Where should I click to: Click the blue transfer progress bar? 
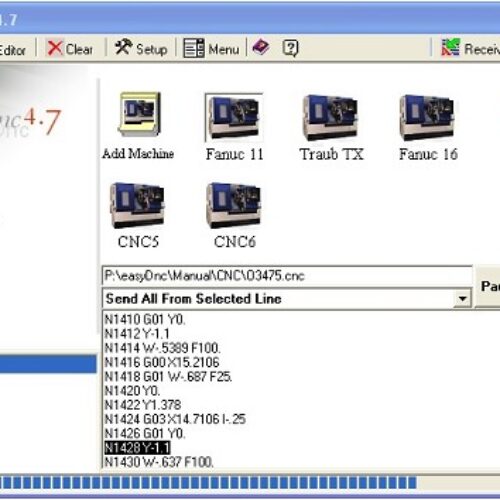(x=208, y=482)
